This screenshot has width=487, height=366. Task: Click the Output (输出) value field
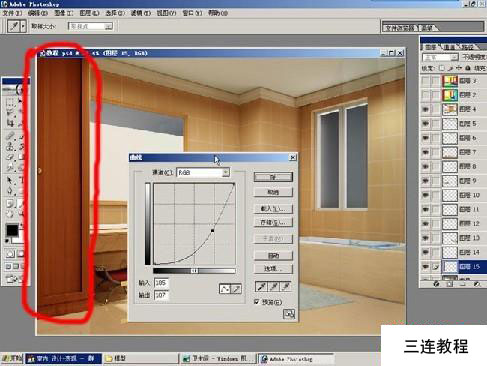point(161,295)
